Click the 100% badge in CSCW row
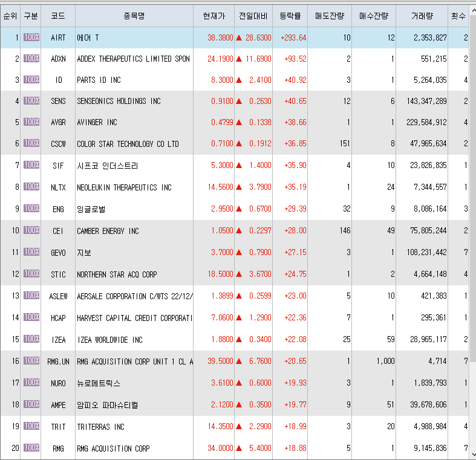 coord(31,143)
